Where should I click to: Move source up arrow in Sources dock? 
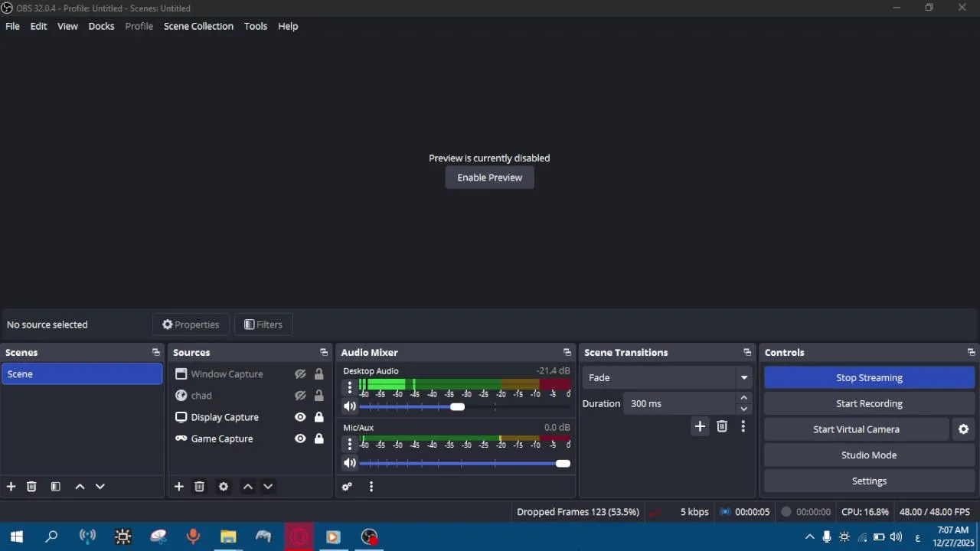point(248,487)
